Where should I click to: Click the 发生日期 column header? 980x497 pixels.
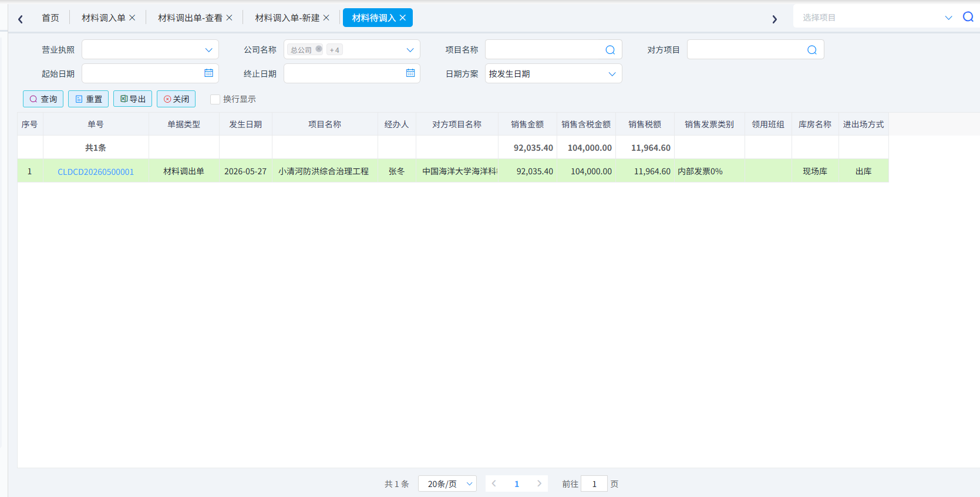pyautogui.click(x=245, y=124)
